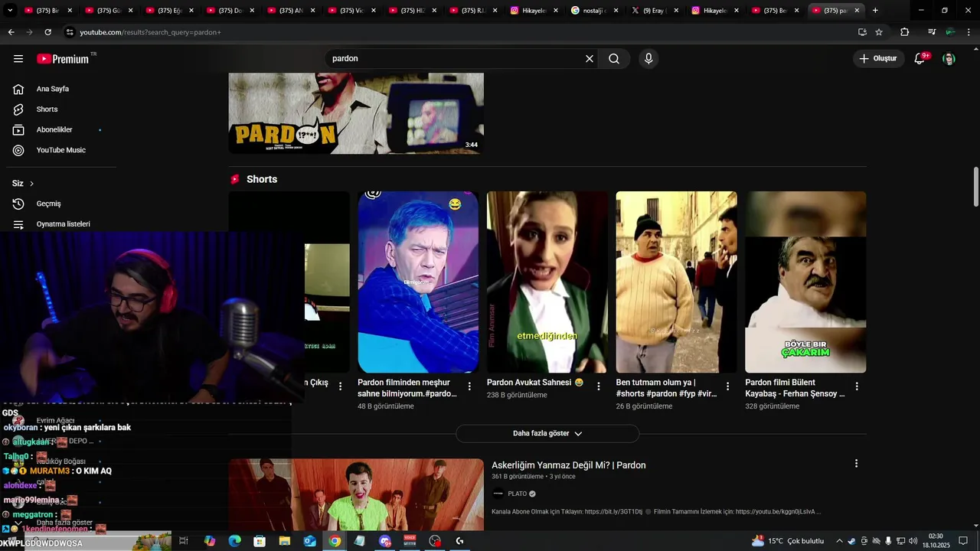
Task: Open the tab search dropdown
Action: pyautogui.click(x=10, y=11)
